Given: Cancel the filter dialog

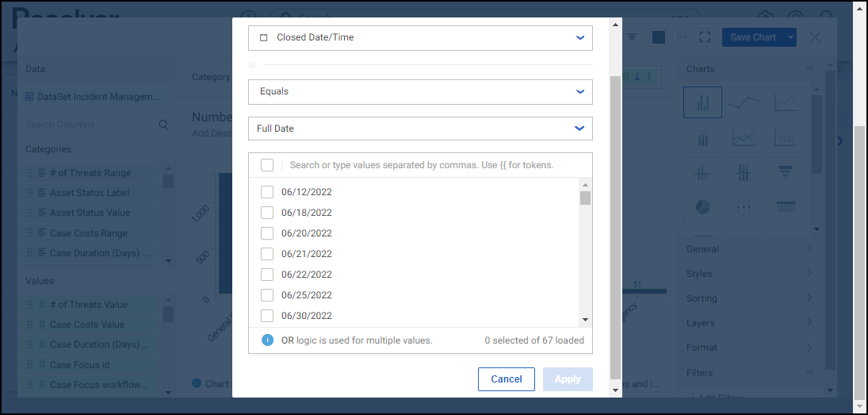Looking at the screenshot, I should coord(506,379).
